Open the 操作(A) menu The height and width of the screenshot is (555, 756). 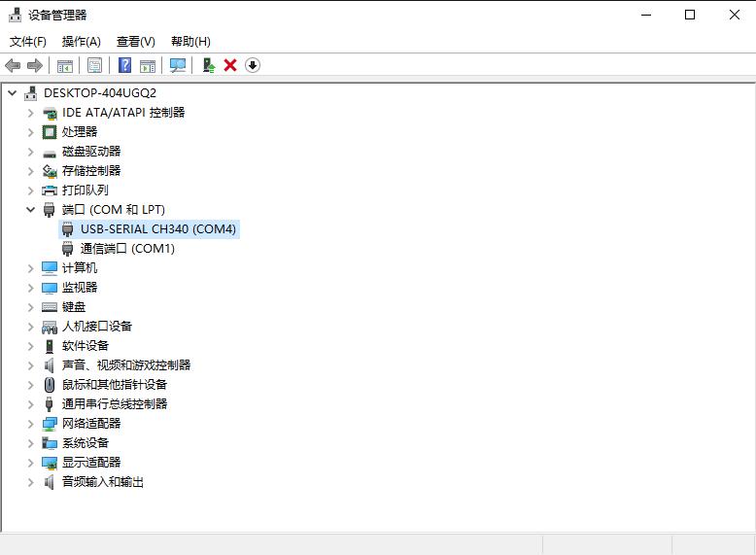(x=81, y=42)
